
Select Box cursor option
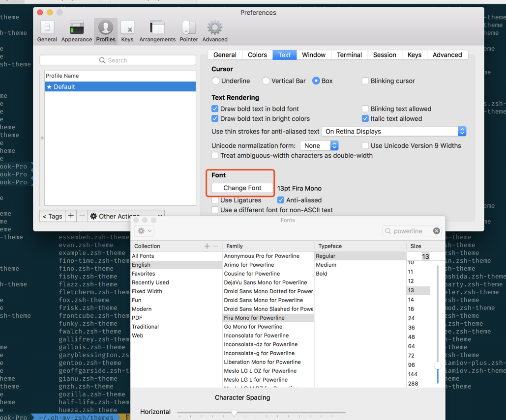coord(316,81)
